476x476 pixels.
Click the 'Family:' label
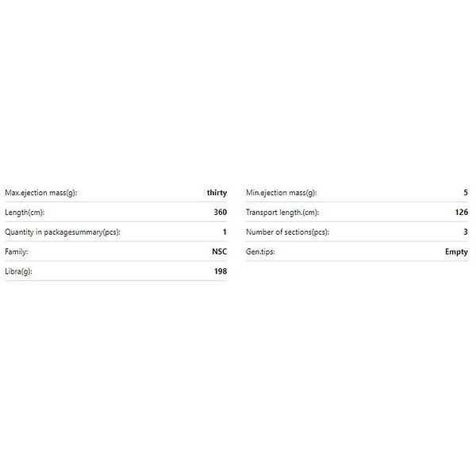(17, 252)
